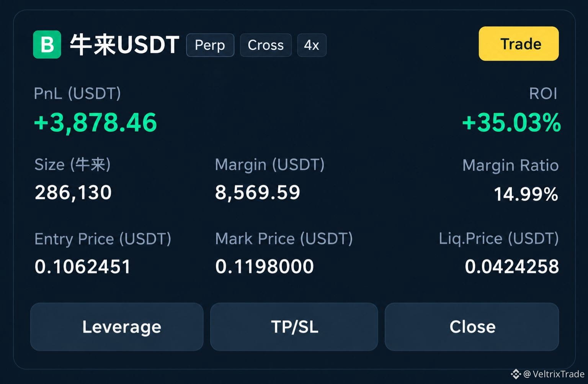Screen dimensions: 588x384
Task: Select the Perp tag
Action: tap(210, 45)
